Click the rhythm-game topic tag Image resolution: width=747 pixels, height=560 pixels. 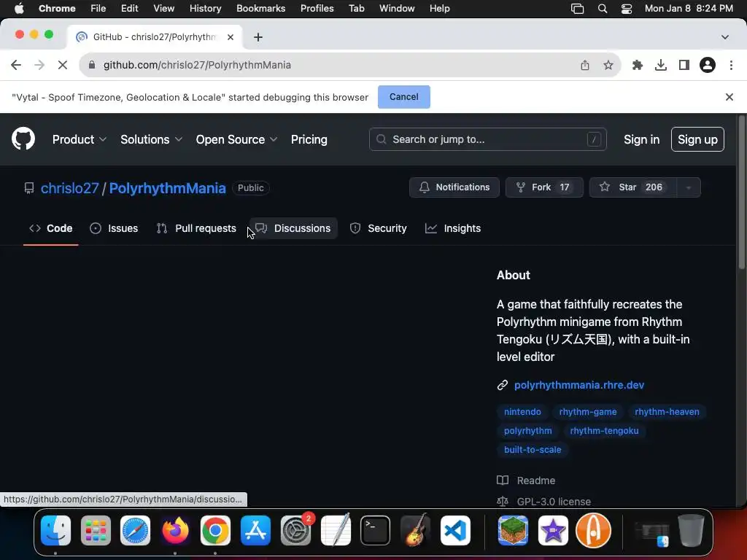[588, 412]
